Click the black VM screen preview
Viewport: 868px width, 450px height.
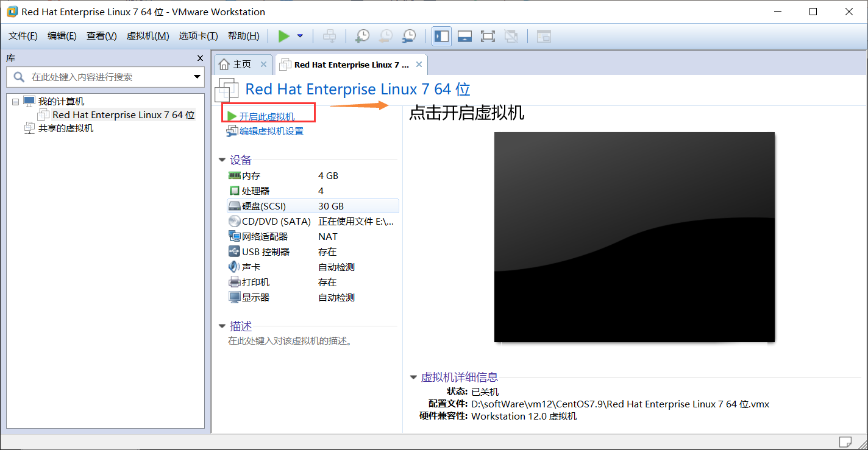[x=634, y=237]
